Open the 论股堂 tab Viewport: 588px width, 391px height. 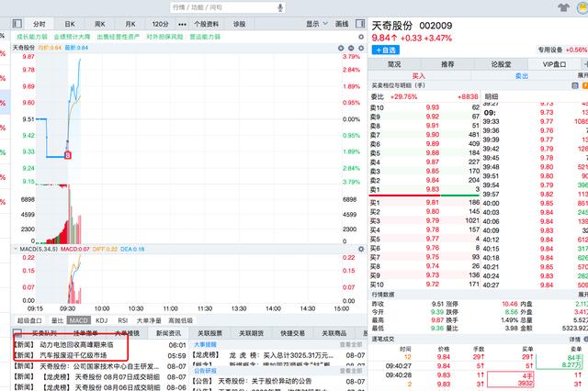tap(501, 64)
